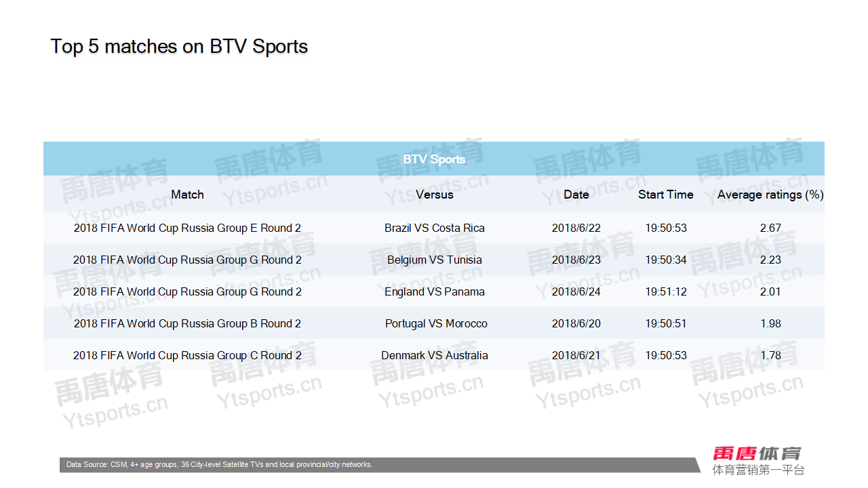Select the 'Brazil VS Costa Rica' cell

coord(434,228)
